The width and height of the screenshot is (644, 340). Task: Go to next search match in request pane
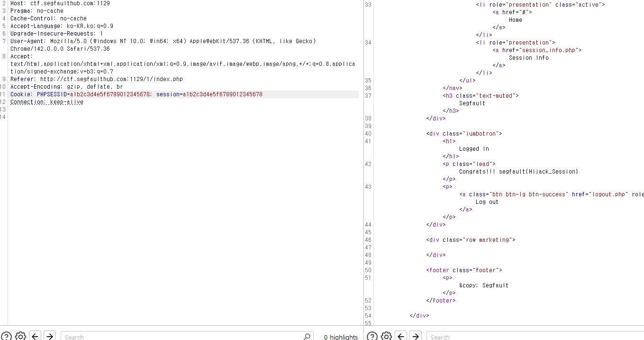tap(50, 336)
